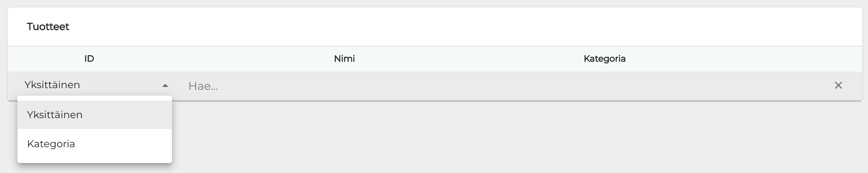Click the Kategoria column header
This screenshot has width=868, height=173.
pos(604,59)
